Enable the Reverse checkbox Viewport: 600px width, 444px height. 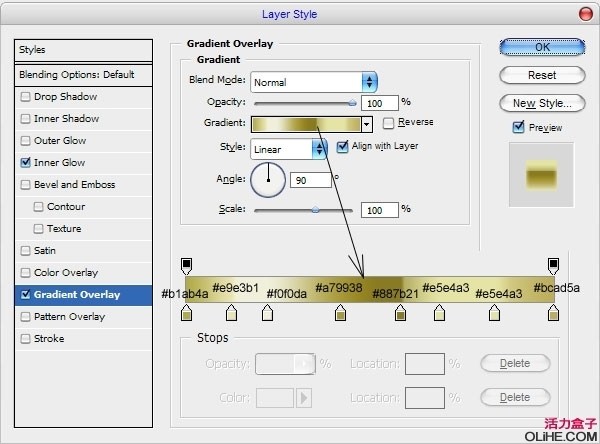coord(389,123)
